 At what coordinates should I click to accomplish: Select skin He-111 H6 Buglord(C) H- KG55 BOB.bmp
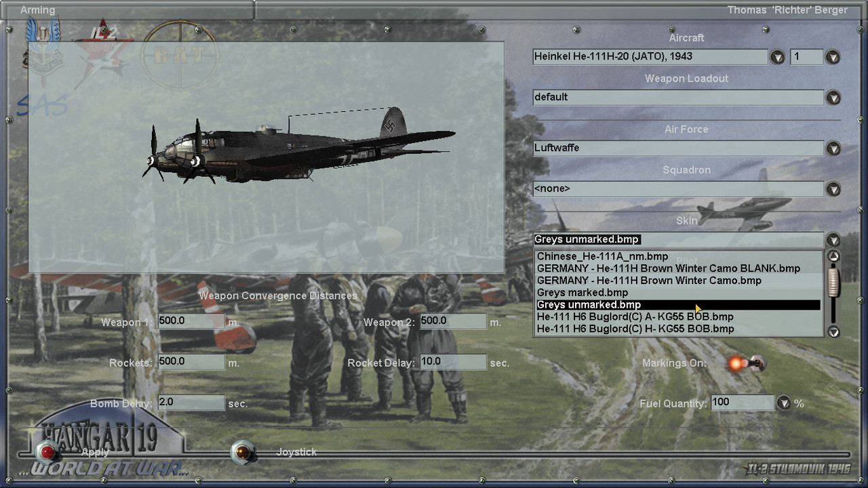click(678, 329)
